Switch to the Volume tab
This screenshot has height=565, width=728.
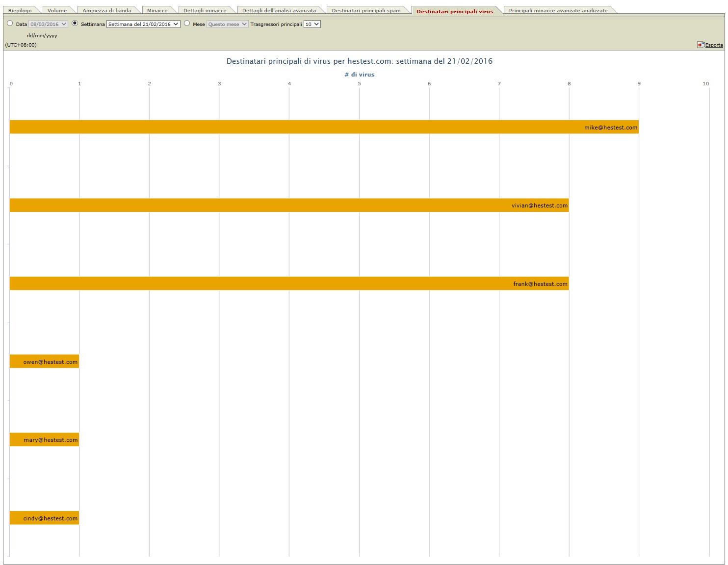(57, 10)
